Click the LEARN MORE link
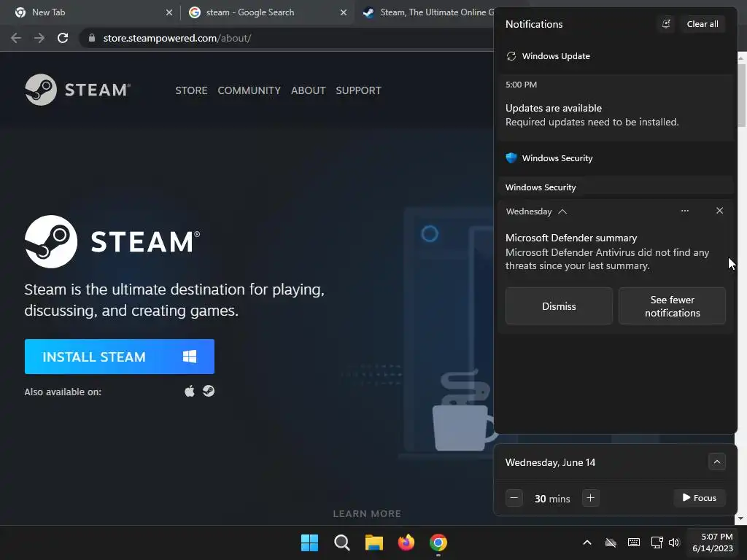This screenshot has width=747, height=560. tap(367, 514)
